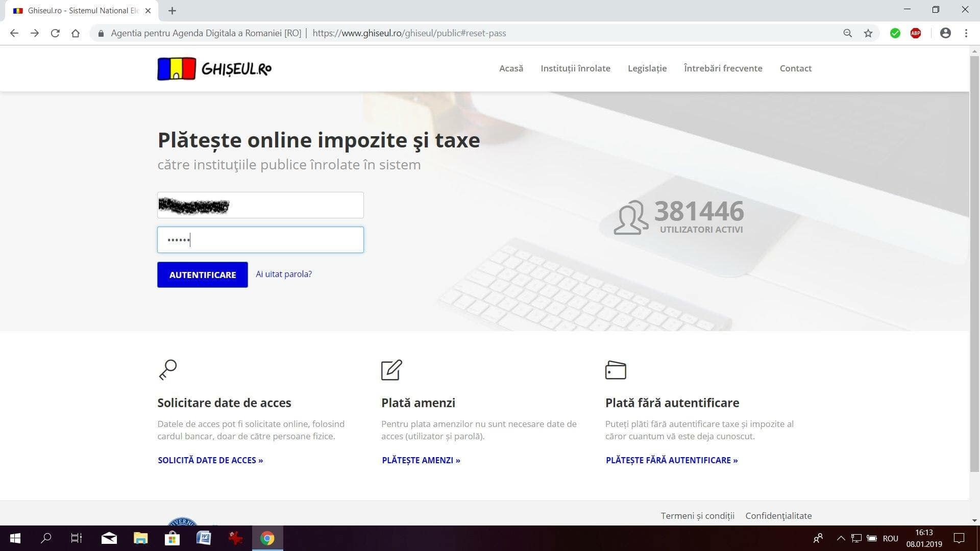Open Microsoft Store from the taskbar
The image size is (980, 551).
(x=172, y=538)
